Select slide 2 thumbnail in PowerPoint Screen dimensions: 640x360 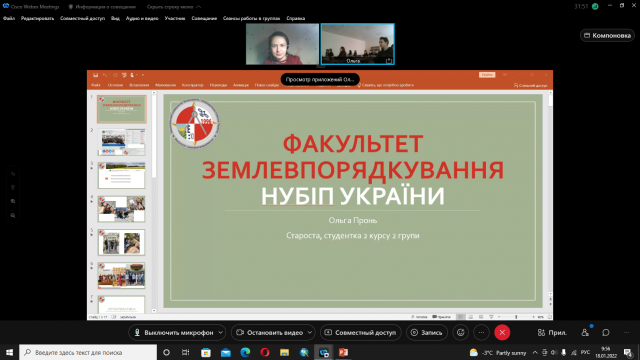[121, 142]
